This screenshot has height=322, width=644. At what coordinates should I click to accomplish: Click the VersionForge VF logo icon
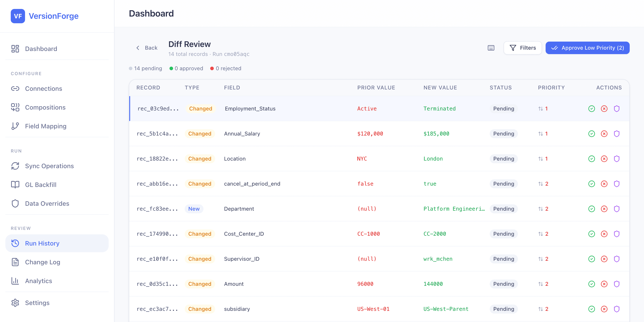[18, 16]
